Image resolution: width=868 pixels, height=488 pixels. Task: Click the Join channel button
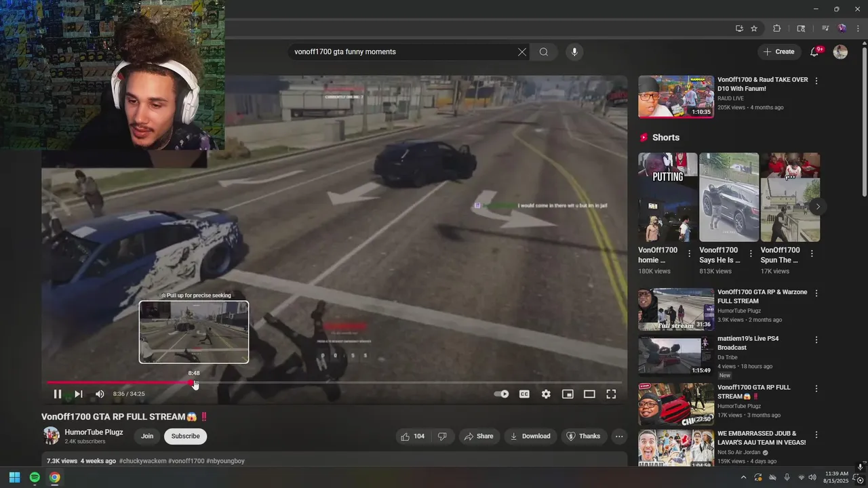pos(147,436)
